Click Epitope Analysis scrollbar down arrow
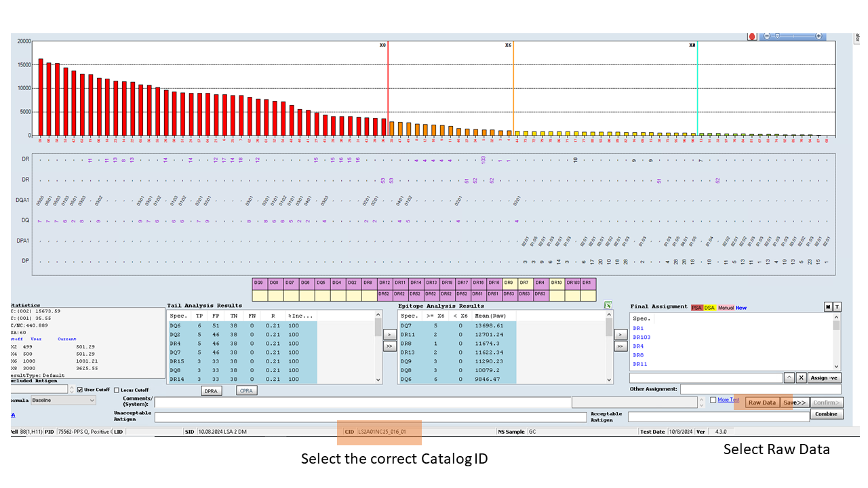Image resolution: width=868 pixels, height=488 pixels. click(608, 380)
